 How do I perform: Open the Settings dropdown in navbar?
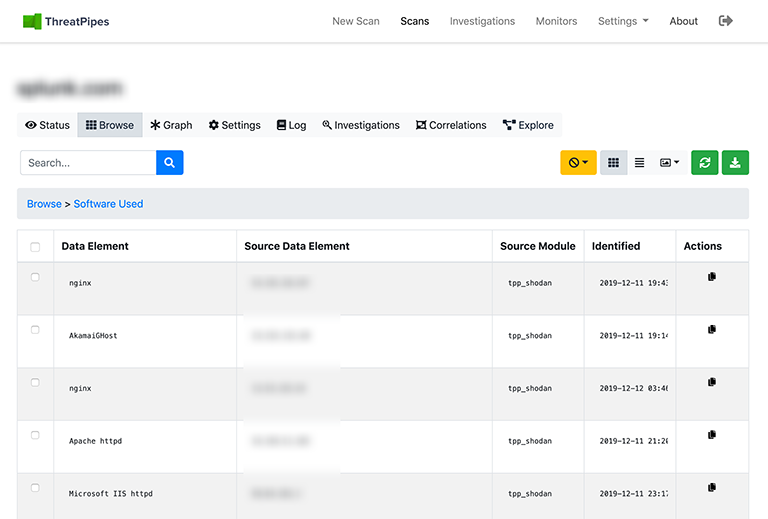[x=622, y=21]
